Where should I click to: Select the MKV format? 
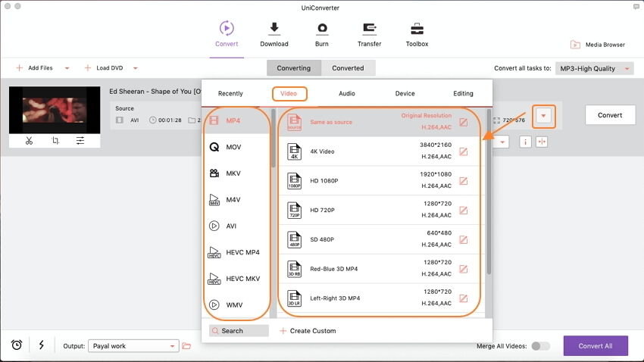[236, 173]
